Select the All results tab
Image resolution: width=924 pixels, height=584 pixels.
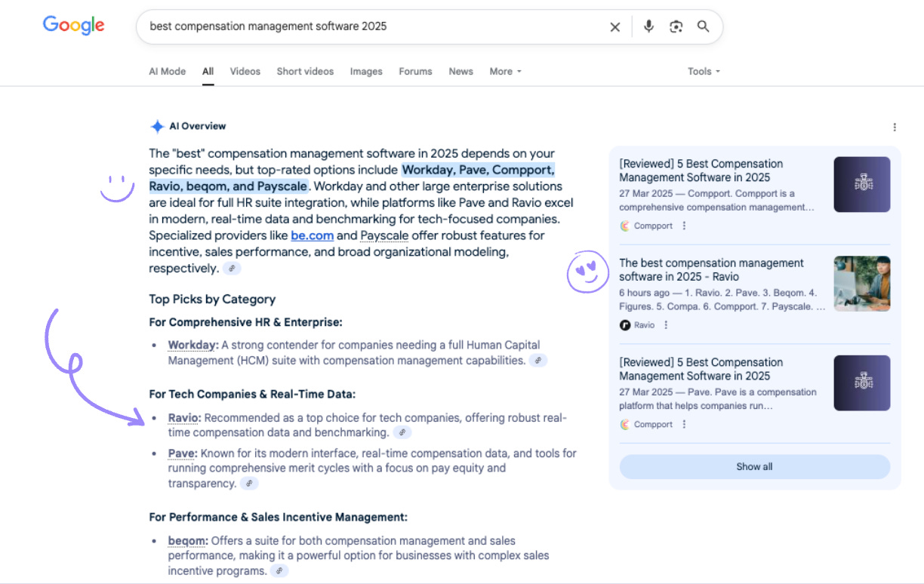208,71
